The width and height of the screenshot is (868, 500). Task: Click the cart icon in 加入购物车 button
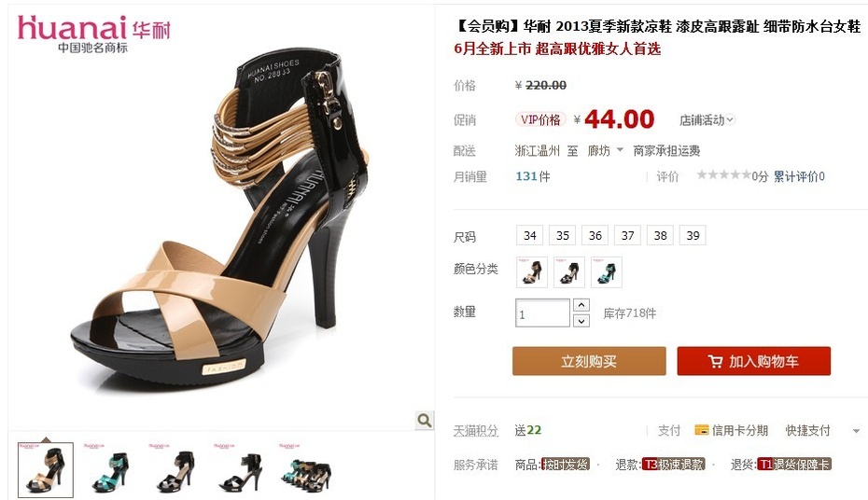tap(715, 362)
